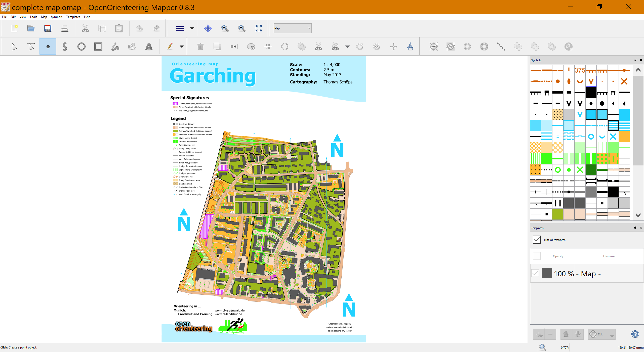Viewport: 644px width, 352px height.
Task: Expand the grid options dropdown arrow
Action: point(192,28)
